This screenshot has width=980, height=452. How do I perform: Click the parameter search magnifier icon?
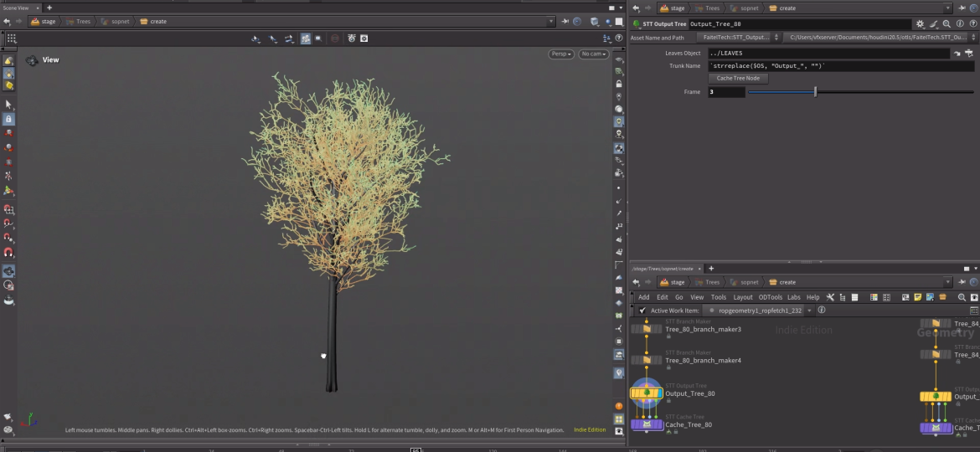coord(946,24)
